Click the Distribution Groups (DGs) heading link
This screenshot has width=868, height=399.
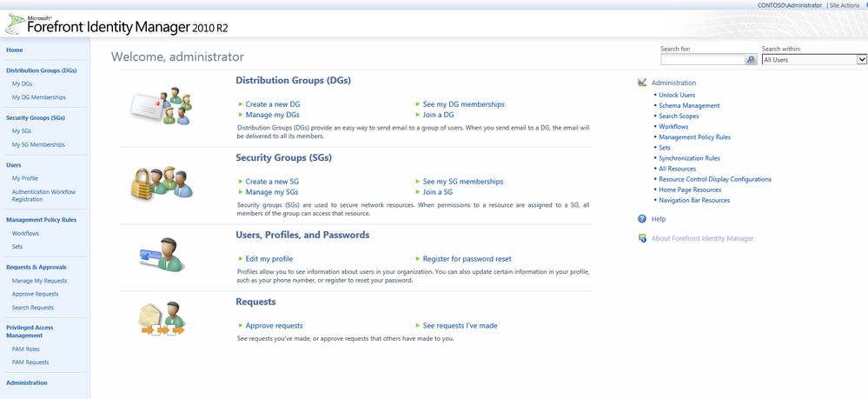coord(294,80)
